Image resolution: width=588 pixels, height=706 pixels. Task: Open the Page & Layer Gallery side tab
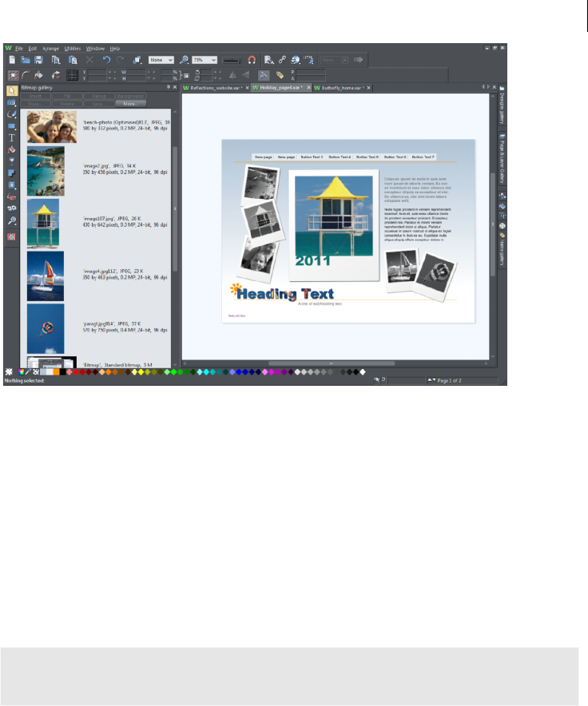coord(502,158)
